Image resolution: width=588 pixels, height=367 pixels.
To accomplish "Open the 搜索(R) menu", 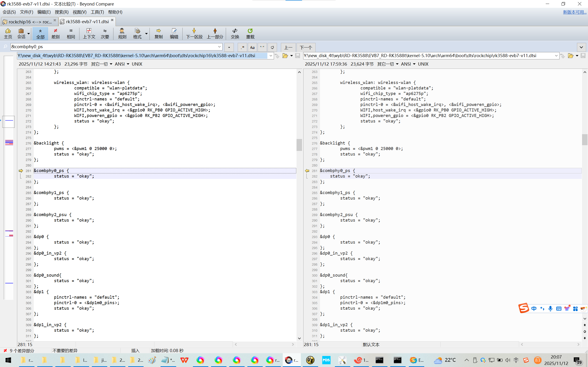I will pos(62,12).
